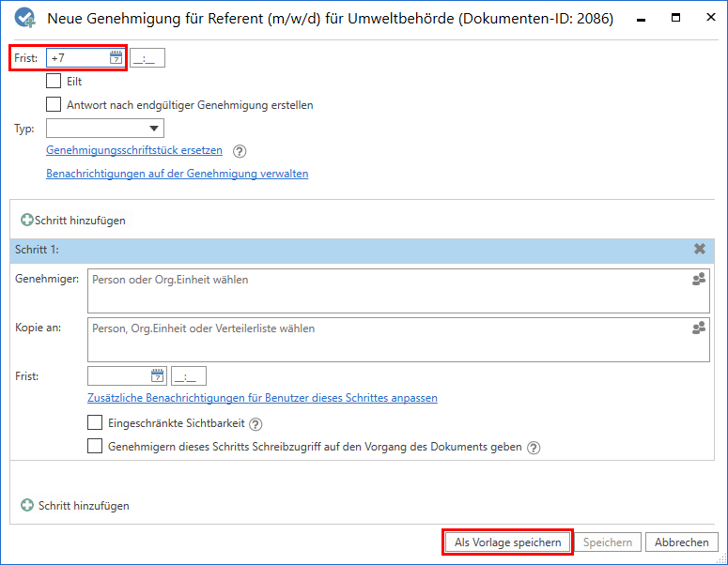The width and height of the screenshot is (728, 565).
Task: Open people picker icon for Genehmiger field
Action: pyautogui.click(x=698, y=280)
